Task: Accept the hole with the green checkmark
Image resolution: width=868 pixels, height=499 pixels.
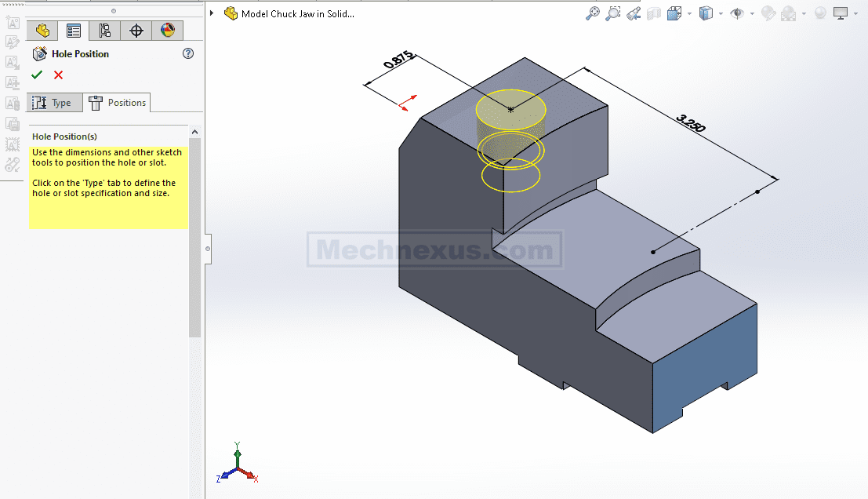Action: 37,75
